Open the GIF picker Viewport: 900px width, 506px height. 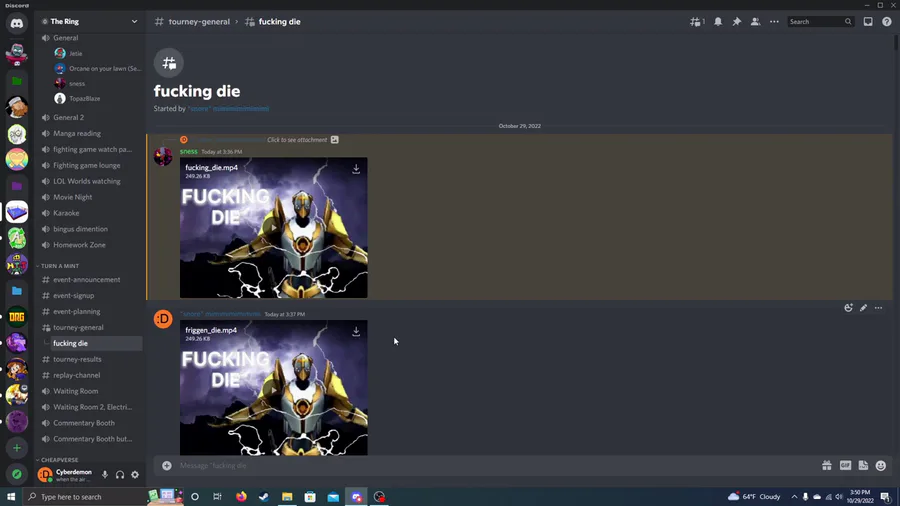tap(845, 465)
